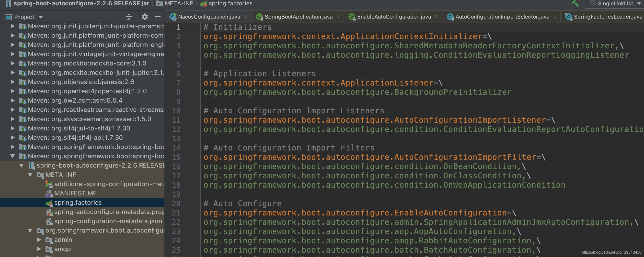
Task: Click the jar archive icon of spring-boot-autoconfigure
Action: coord(32,166)
